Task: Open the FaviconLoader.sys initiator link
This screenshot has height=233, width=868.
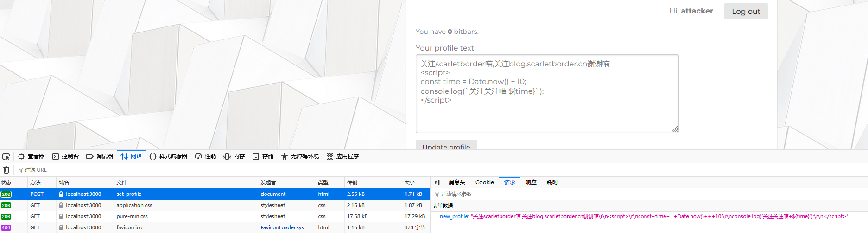Action: [285, 227]
